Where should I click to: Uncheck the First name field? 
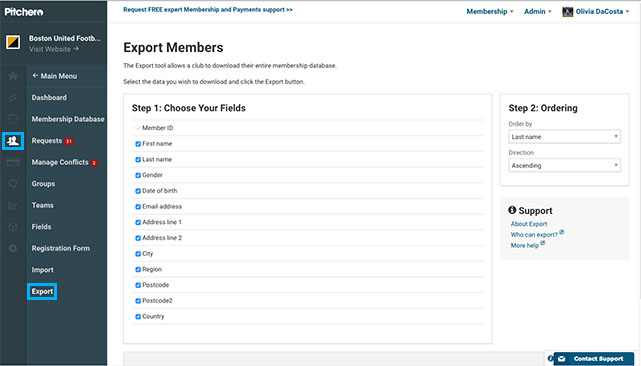[138, 144]
